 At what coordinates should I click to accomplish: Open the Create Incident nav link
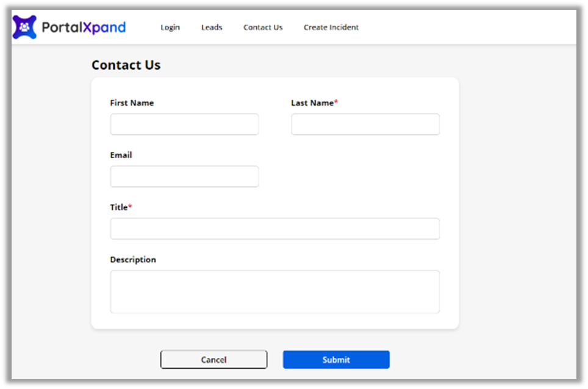(x=331, y=27)
